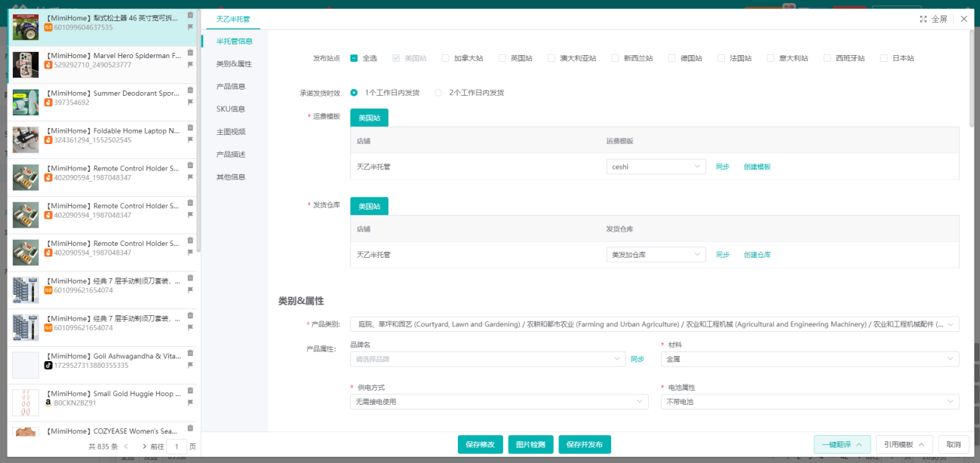Screen dimensions: 980x463
Task: Enable the 日本站 site checkbox
Action: [884, 58]
